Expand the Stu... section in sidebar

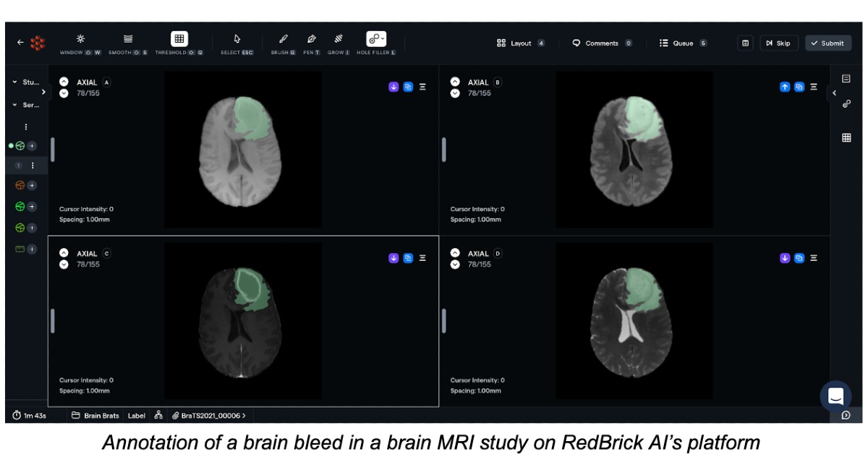click(x=26, y=82)
